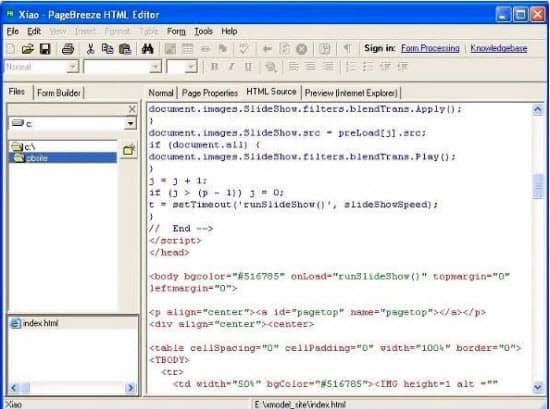Click the Print icon in the toolbar
Image resolution: width=550 pixels, height=409 pixels.
(68, 49)
